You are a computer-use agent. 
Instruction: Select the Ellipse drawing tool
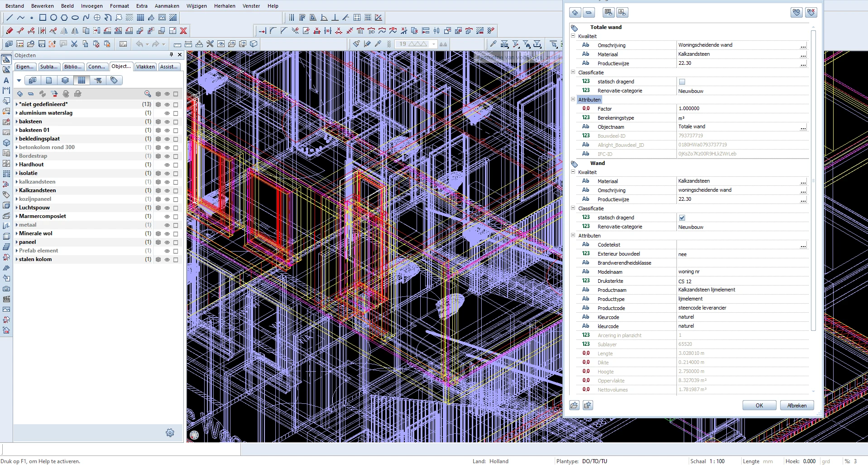tap(75, 18)
